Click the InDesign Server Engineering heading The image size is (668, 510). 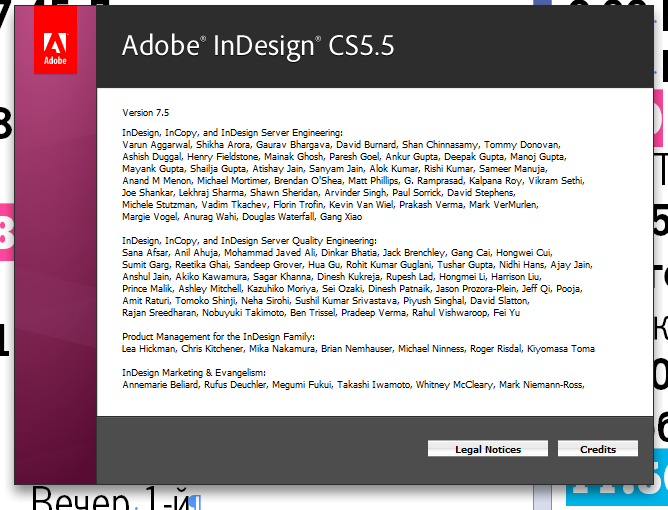pos(233,133)
